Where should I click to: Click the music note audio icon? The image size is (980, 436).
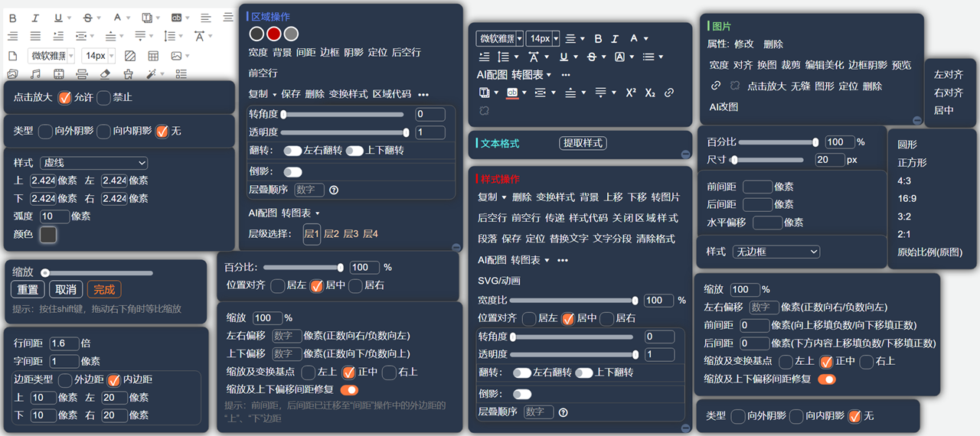(x=35, y=74)
